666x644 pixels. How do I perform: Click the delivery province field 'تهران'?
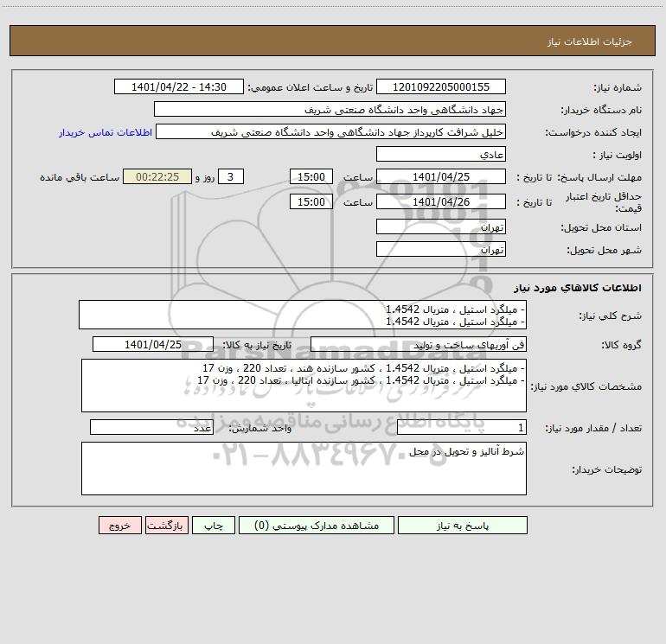[x=441, y=226]
